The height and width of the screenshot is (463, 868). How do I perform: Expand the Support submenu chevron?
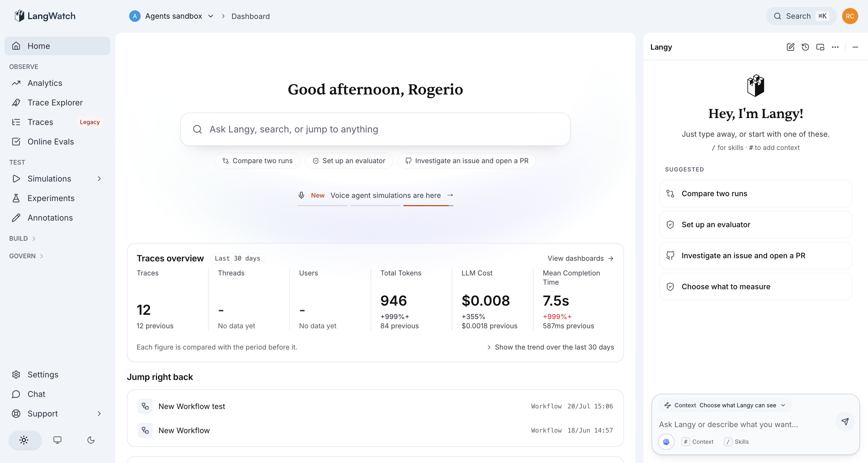coord(99,414)
